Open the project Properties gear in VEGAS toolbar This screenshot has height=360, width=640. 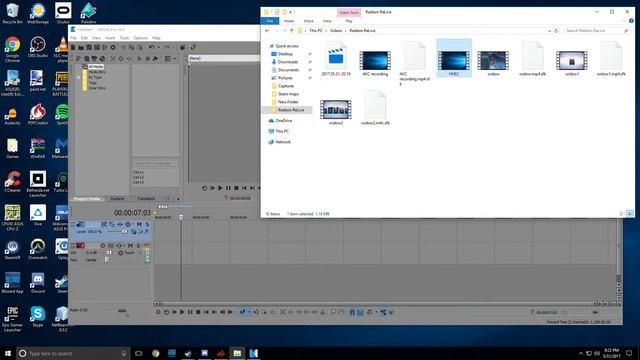click(x=113, y=48)
